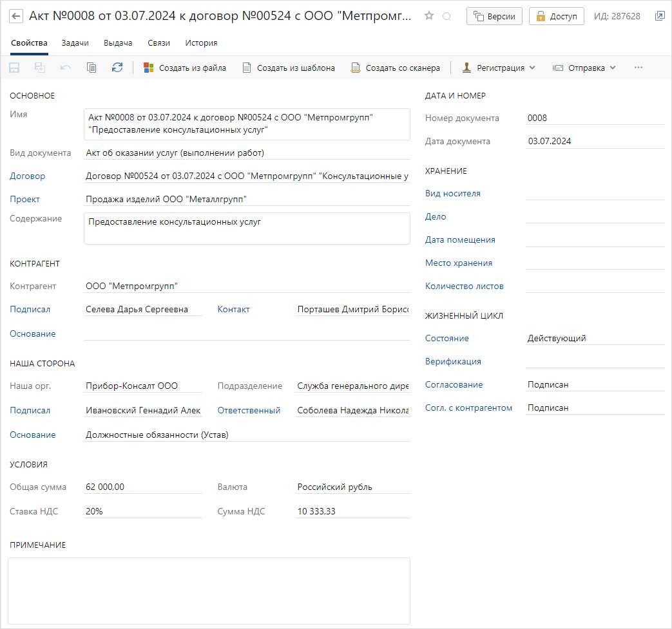Screen dimensions: 672x629
Task: Add document to favorites with star icon
Action: click(429, 16)
